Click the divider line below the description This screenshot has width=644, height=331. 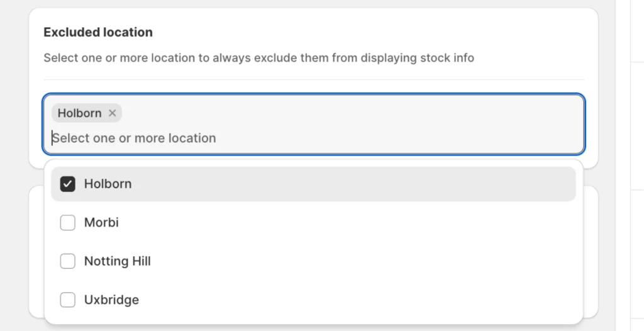coord(314,80)
